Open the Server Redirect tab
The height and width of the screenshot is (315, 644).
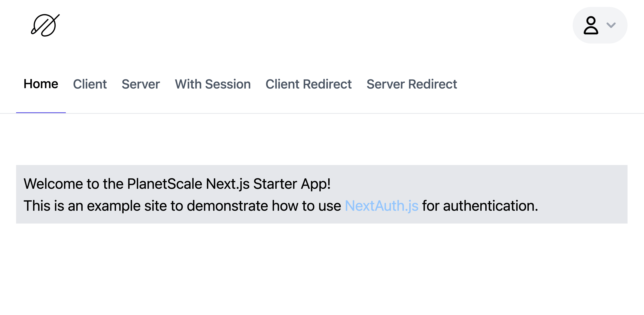tap(411, 84)
